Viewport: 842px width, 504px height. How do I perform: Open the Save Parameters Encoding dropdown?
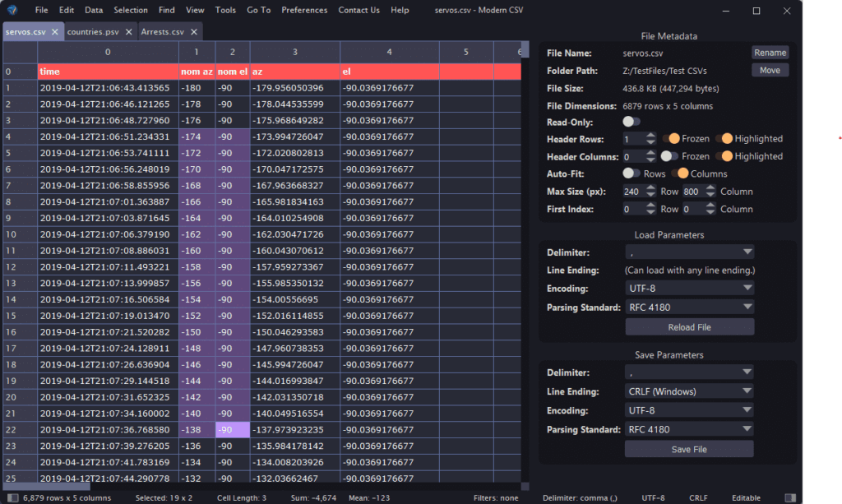689,410
